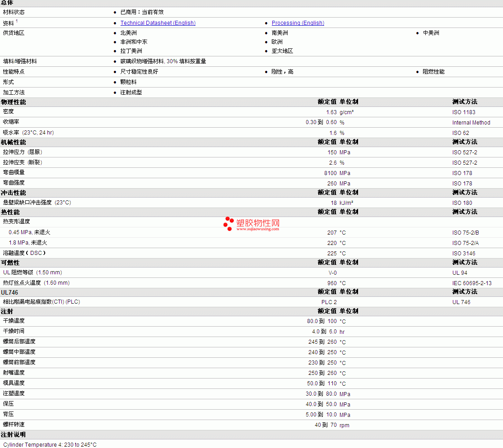Select the ISO 62 test method
This screenshot has height=448, width=503.
(x=461, y=133)
